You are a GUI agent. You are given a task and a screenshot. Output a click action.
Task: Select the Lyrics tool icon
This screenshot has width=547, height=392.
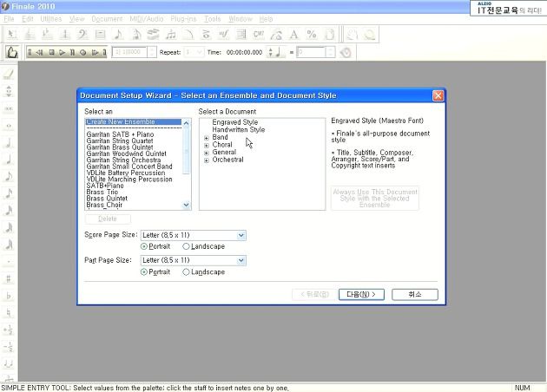(x=277, y=35)
